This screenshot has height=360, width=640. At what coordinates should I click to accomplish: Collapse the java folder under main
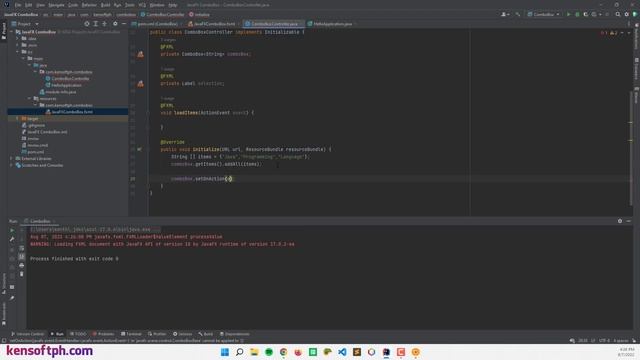tap(29, 65)
